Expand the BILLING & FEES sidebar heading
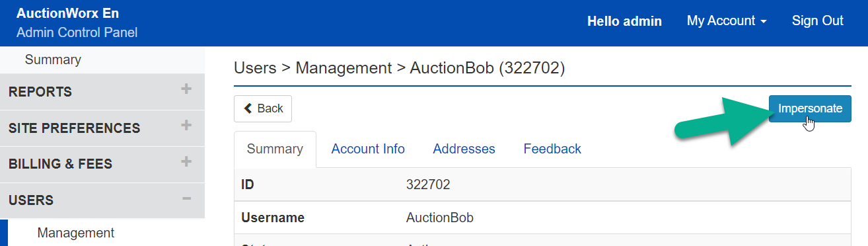This screenshot has height=246, width=868. (x=102, y=164)
